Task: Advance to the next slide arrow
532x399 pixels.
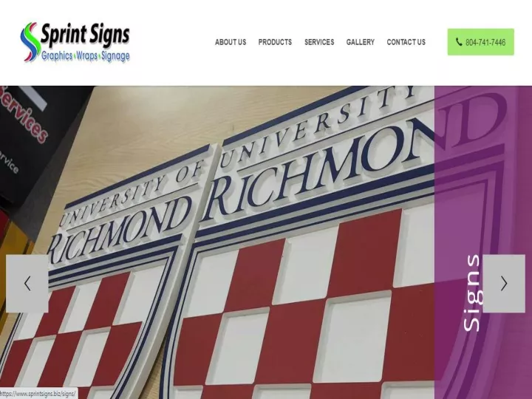Action: pyautogui.click(x=504, y=284)
